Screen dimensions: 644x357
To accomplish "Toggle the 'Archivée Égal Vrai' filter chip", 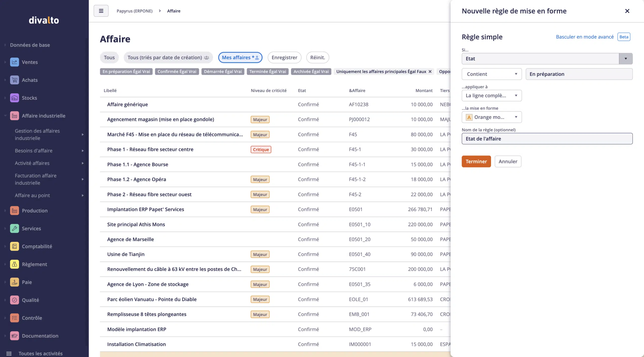I will click(311, 72).
